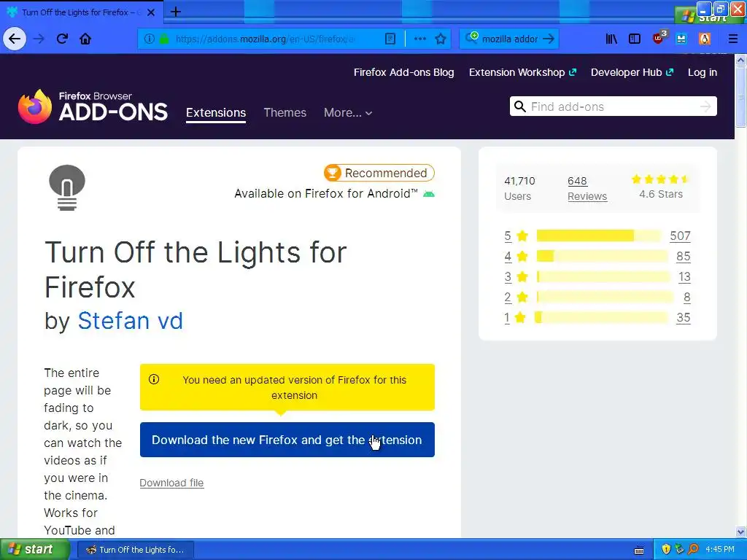
Task: Toggle reader view in the address bar
Action: click(x=390, y=39)
